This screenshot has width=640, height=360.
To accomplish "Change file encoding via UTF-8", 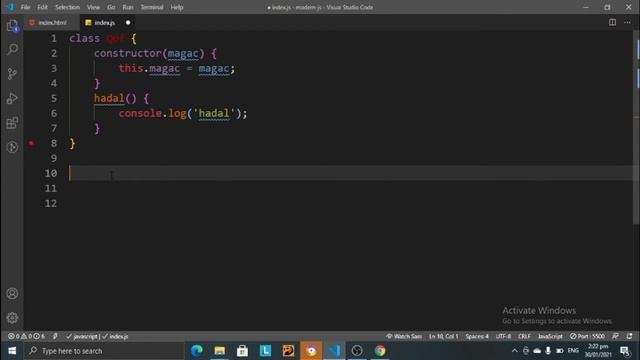I will [503, 336].
